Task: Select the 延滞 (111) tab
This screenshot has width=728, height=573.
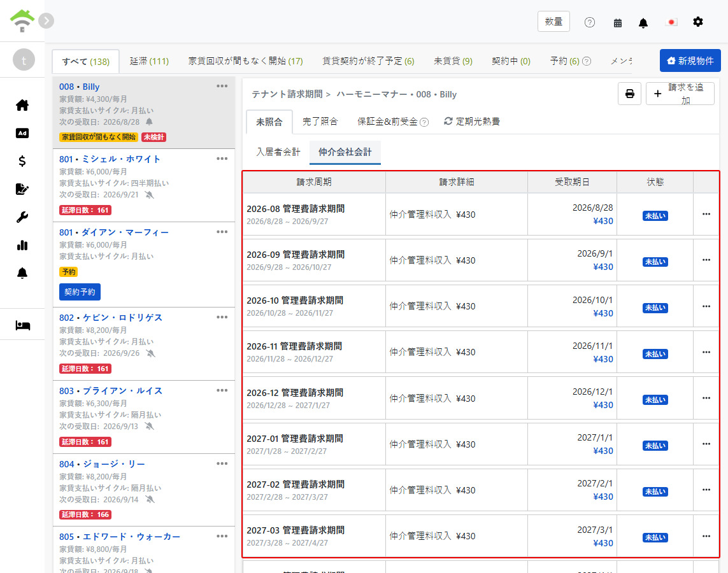Action: click(149, 61)
